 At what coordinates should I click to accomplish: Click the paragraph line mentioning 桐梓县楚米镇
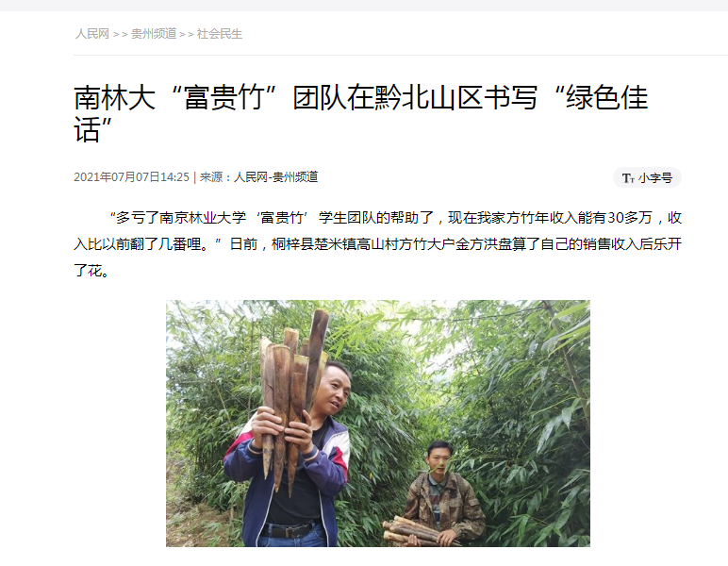pyautogui.click(x=377, y=243)
